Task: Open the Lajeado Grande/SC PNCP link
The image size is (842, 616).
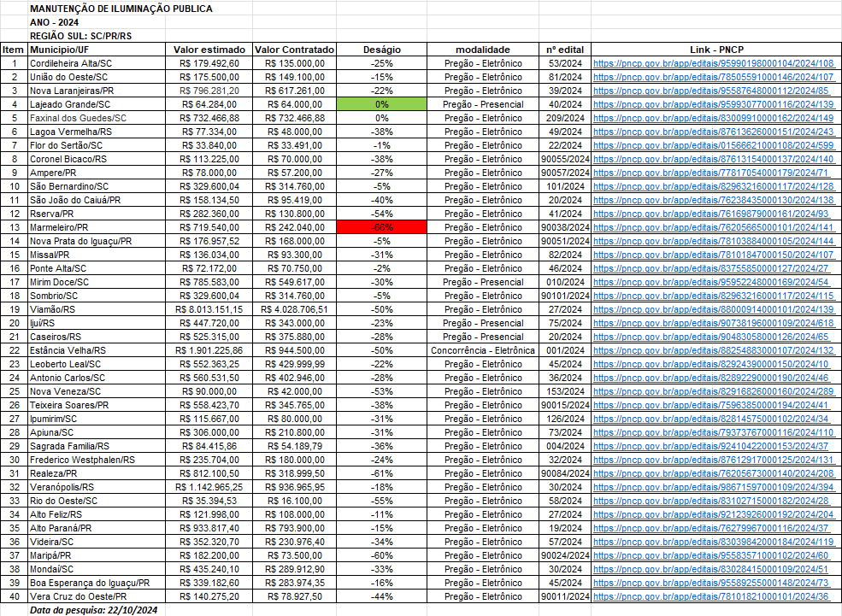Action: point(714,104)
